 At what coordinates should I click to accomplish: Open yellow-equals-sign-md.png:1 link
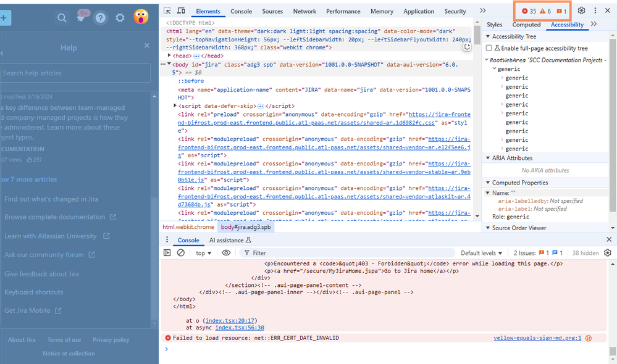[x=537, y=337]
